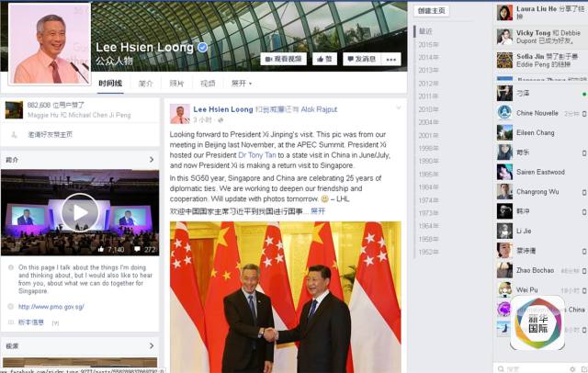588x373 pixels.
Task: Click the 观看视频 watch video button
Action: pos(284,59)
